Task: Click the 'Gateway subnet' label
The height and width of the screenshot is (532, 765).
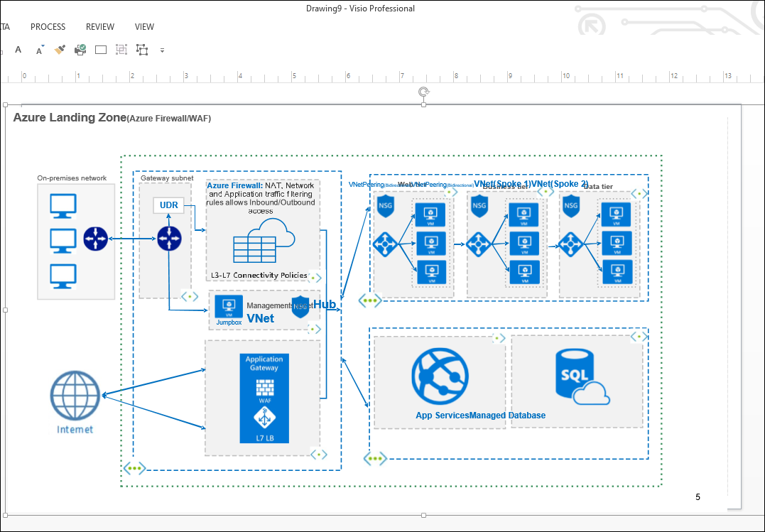Action: point(167,178)
